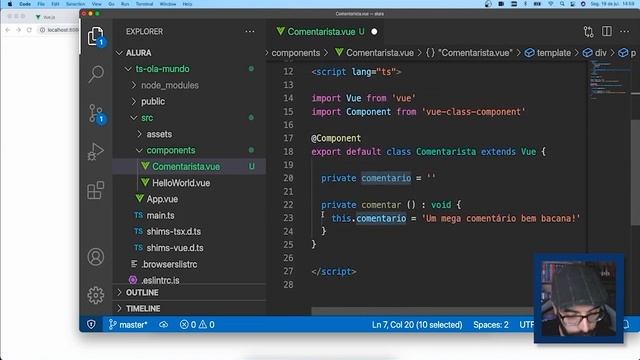The width and height of the screenshot is (640, 360).
Task: Open shims-vue.d.ts in the file tree
Action: pyautogui.click(x=189, y=248)
